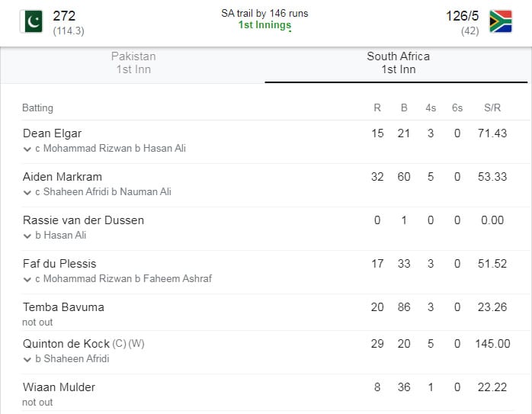This screenshot has height=414, width=532.
Task: Open Temba Bavuma player name
Action: click(63, 307)
